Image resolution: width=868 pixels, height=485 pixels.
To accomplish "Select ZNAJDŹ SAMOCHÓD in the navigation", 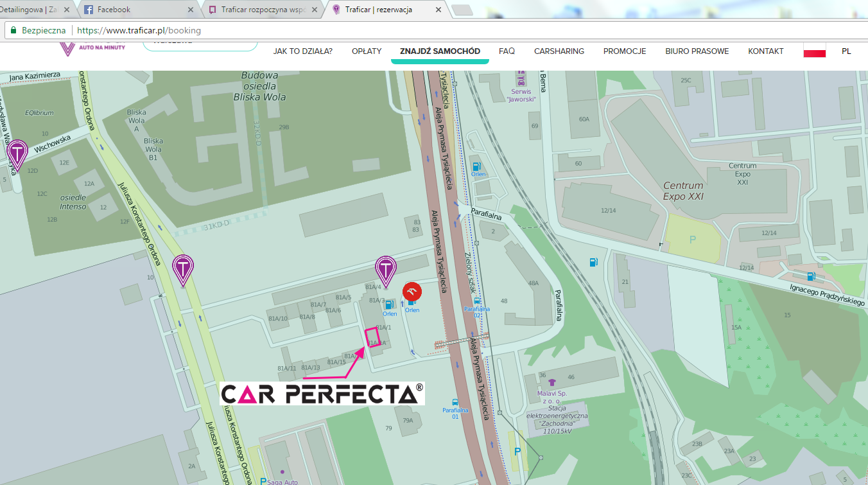I will 440,51.
